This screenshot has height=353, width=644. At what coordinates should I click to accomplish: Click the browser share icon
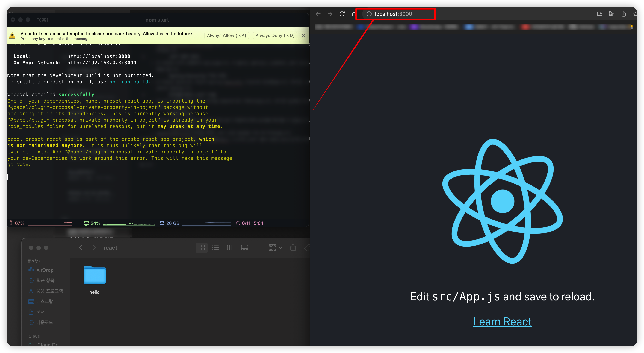point(624,14)
